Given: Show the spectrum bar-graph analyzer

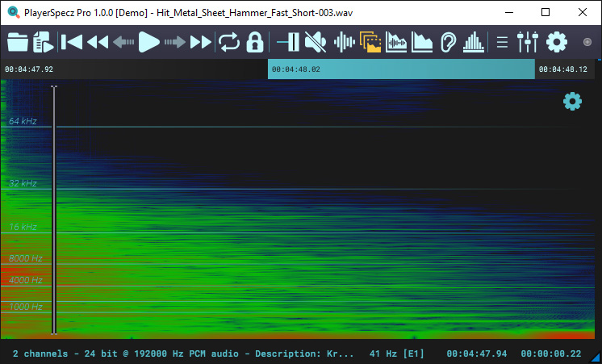Looking at the screenshot, I should (x=474, y=42).
